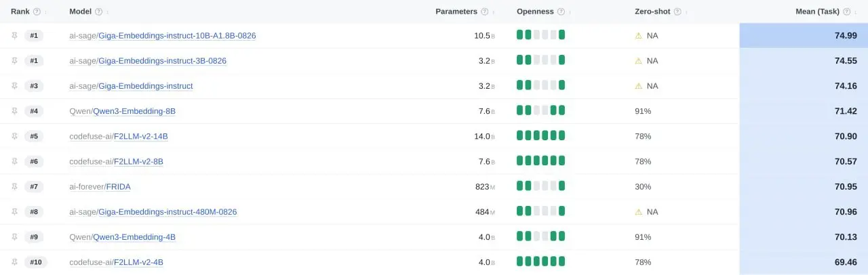Open Qwen3-Embedding-8B model link
Image resolution: width=868 pixels, height=275 pixels.
pyautogui.click(x=134, y=111)
